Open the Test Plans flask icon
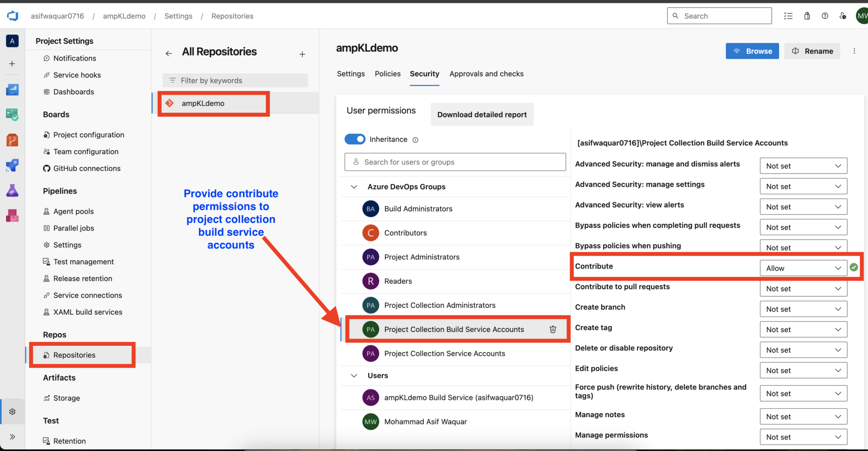Screen dimensions: 868x451 [x=12, y=190]
